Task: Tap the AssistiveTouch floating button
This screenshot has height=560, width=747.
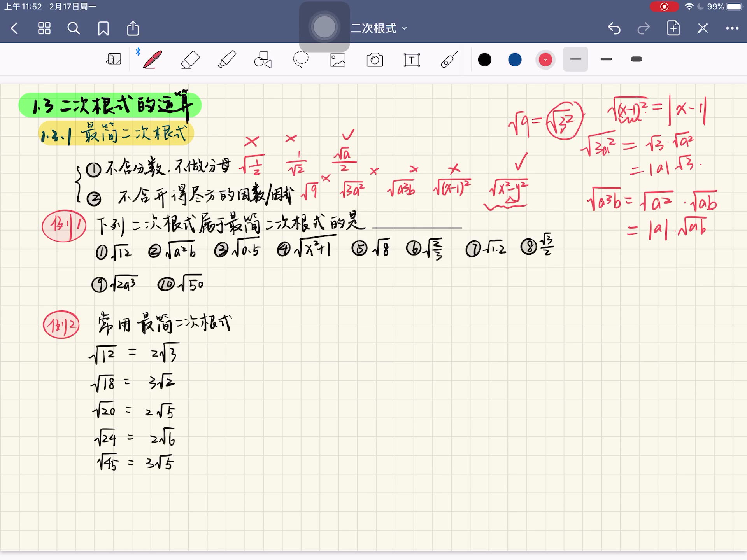Action: [324, 27]
